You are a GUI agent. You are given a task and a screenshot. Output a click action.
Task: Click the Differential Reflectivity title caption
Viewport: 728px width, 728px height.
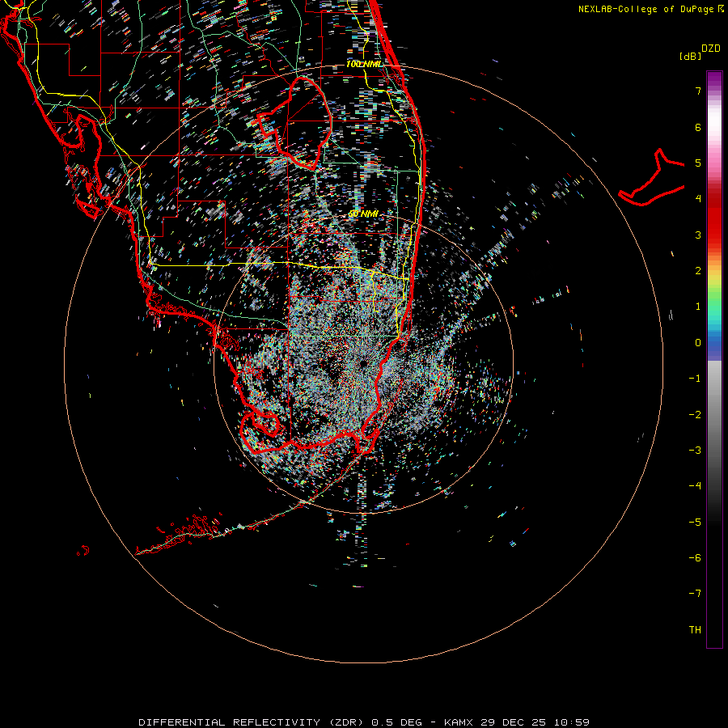coord(364,722)
